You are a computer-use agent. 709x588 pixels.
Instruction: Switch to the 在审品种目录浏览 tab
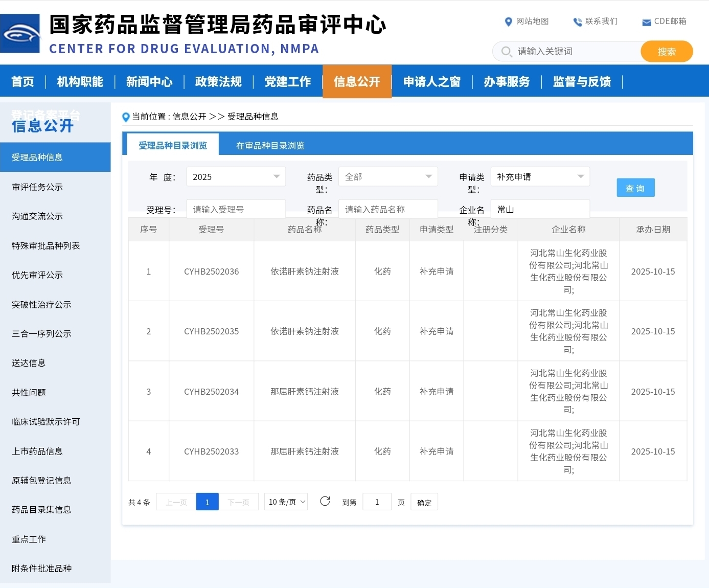[x=270, y=146]
